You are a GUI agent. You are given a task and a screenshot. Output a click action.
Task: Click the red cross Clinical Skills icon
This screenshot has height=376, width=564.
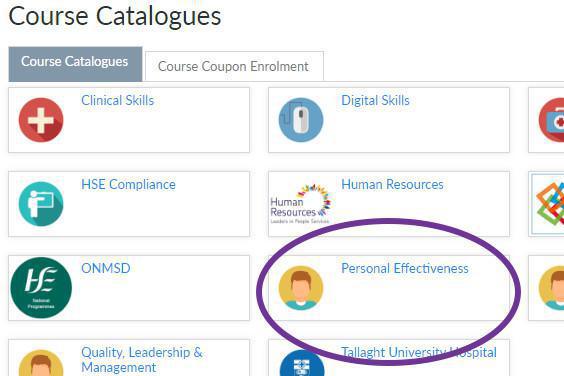41,120
